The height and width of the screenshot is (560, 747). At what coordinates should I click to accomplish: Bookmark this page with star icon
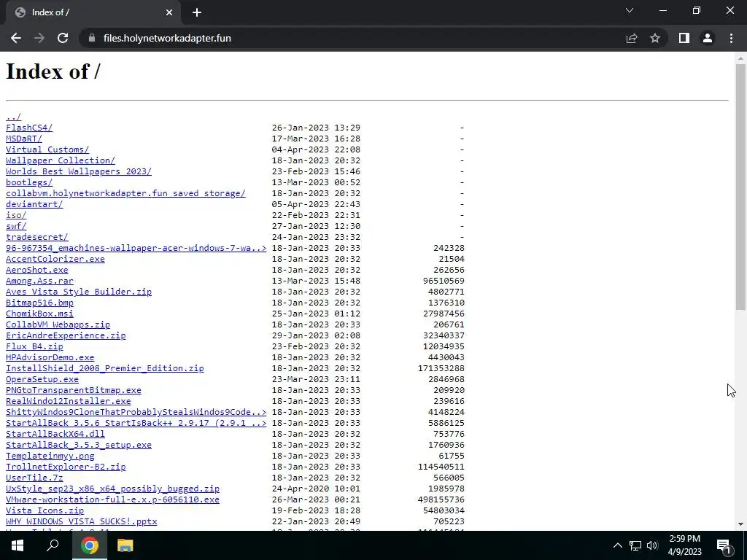tap(655, 38)
